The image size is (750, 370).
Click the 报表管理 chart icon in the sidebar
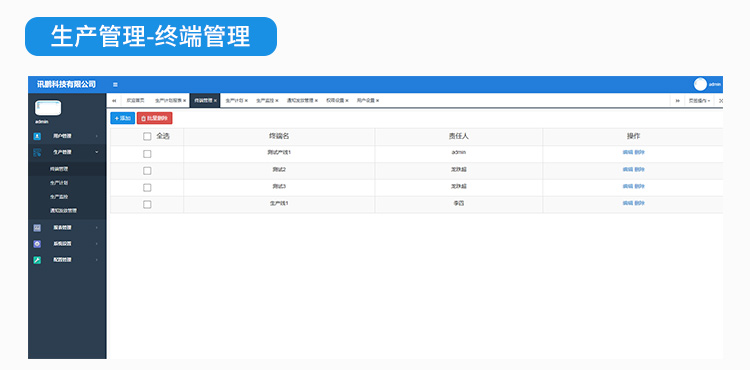point(37,228)
